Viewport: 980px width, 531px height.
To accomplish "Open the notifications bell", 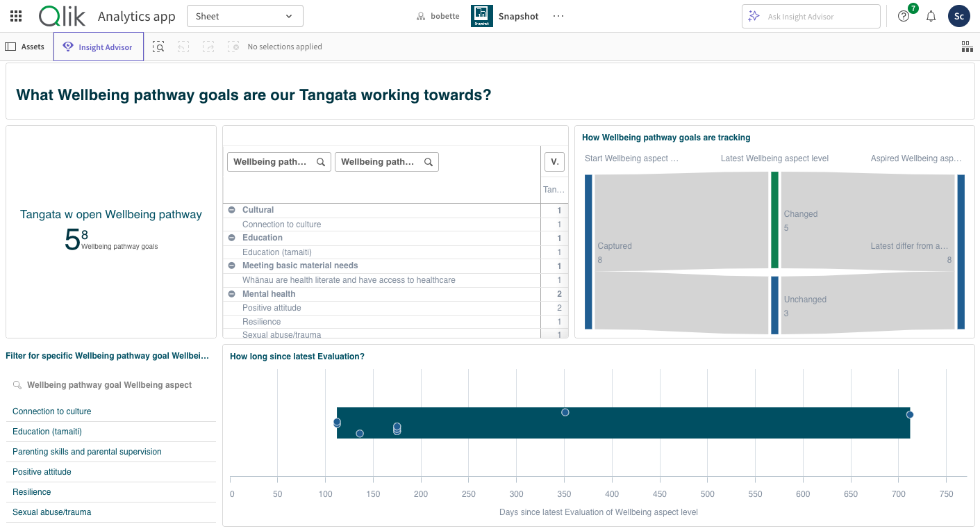I will point(931,16).
